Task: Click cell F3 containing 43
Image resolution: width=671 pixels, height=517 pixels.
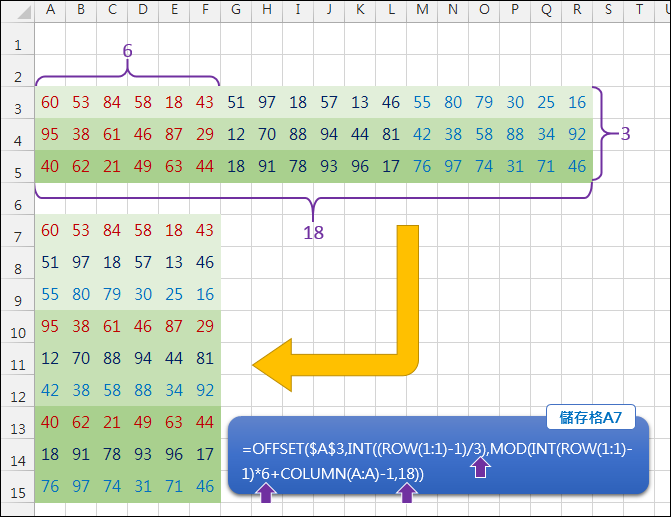Action: click(205, 103)
